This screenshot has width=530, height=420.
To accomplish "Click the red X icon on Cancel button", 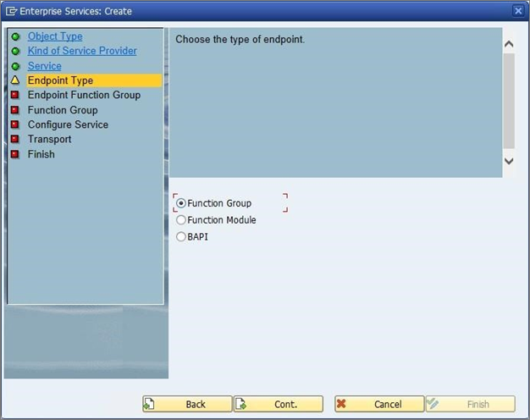I will coord(341,403).
